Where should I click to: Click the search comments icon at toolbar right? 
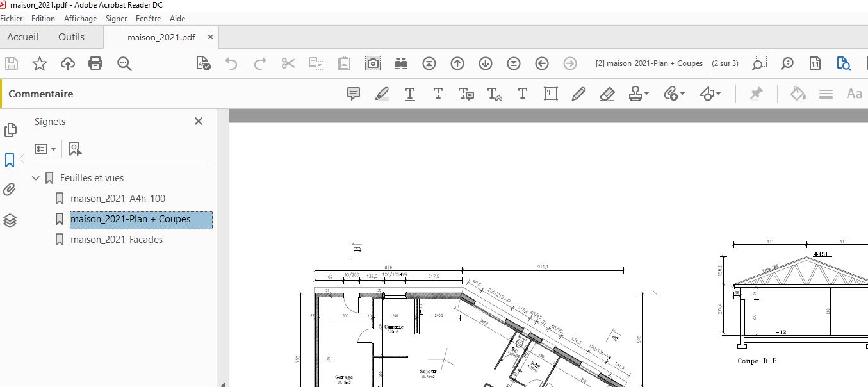844,63
